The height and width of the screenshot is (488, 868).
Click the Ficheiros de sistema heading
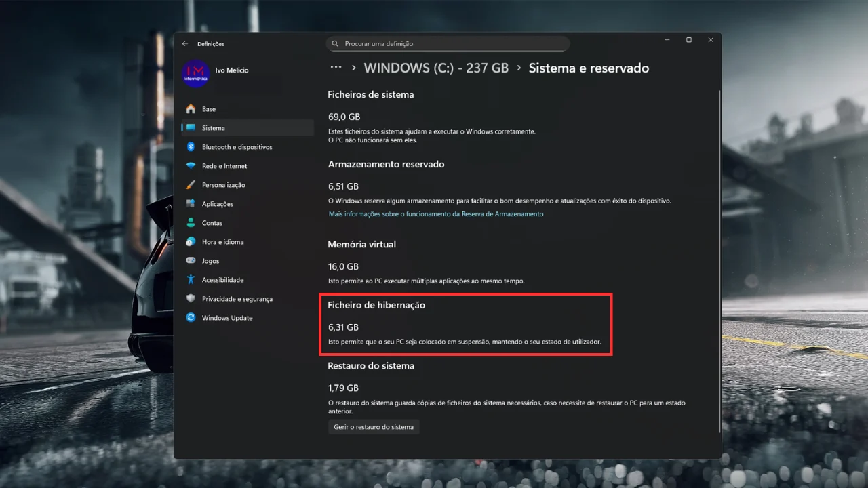coord(370,95)
